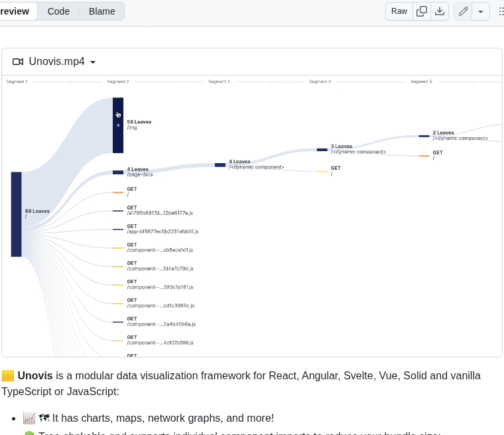Image resolution: width=504 pixels, height=435 pixels.
Task: Copy raw file contents icon
Action: click(x=421, y=11)
